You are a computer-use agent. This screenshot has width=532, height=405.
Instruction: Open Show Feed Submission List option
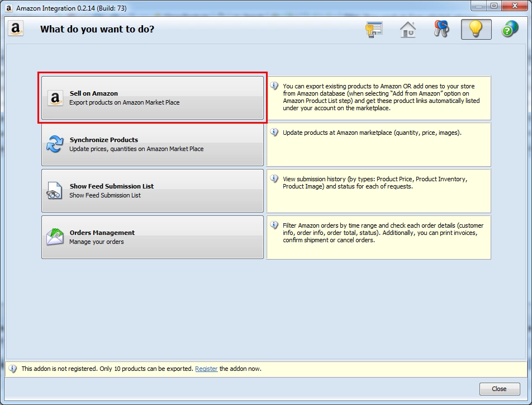point(153,191)
